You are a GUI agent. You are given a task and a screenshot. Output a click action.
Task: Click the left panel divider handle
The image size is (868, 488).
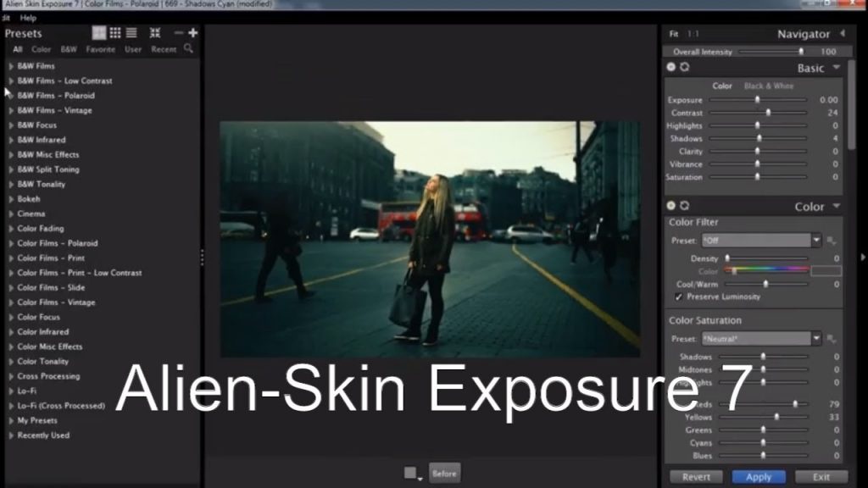point(202,258)
